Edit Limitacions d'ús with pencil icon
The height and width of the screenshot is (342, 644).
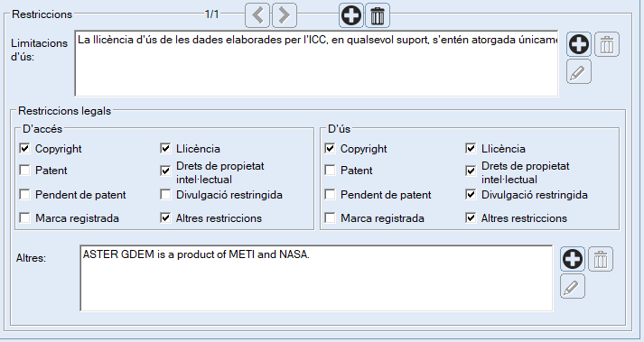pyautogui.click(x=579, y=71)
